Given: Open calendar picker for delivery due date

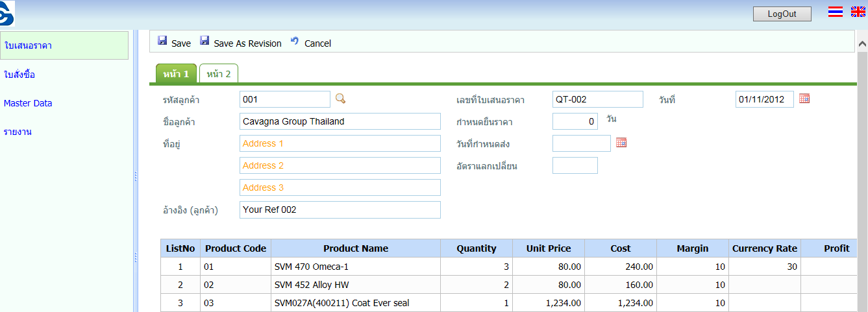Looking at the screenshot, I should pos(621,143).
